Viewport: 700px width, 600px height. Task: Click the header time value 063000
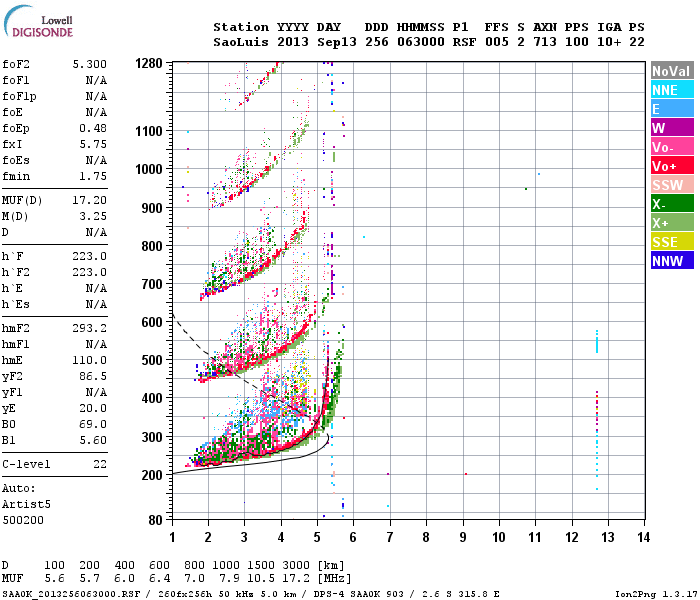421,42
